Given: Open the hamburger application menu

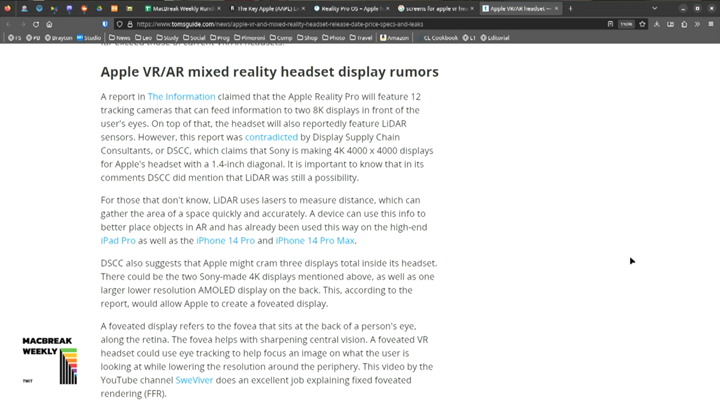Looking at the screenshot, I should point(712,24).
